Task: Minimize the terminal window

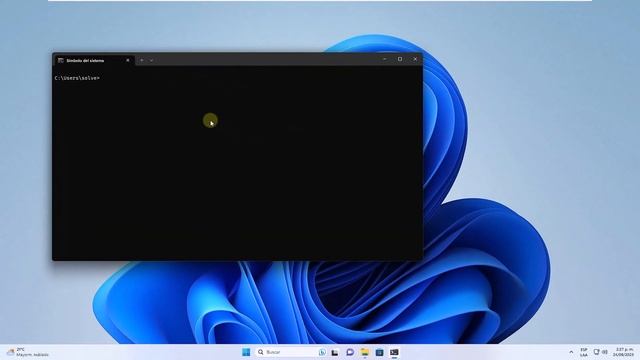Action: click(384, 59)
